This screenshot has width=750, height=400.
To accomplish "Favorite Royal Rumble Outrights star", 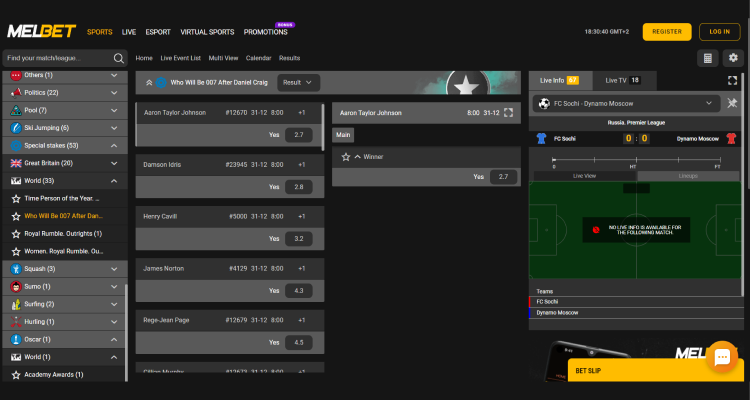I will tap(16, 234).
